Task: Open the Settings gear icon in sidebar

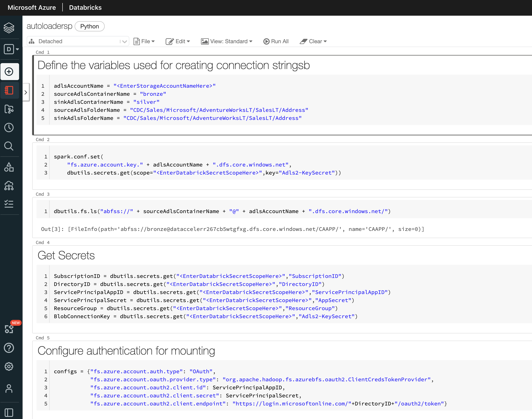Action: click(x=9, y=366)
